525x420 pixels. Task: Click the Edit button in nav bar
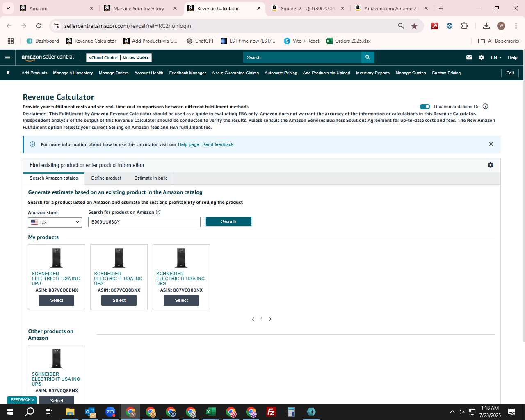tap(510, 73)
